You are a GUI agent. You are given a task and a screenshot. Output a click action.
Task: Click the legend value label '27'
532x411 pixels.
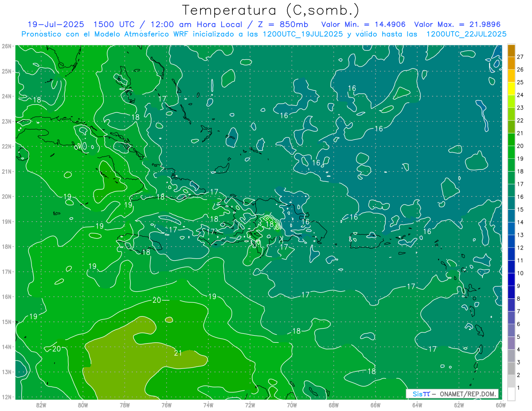pyautogui.click(x=520, y=57)
